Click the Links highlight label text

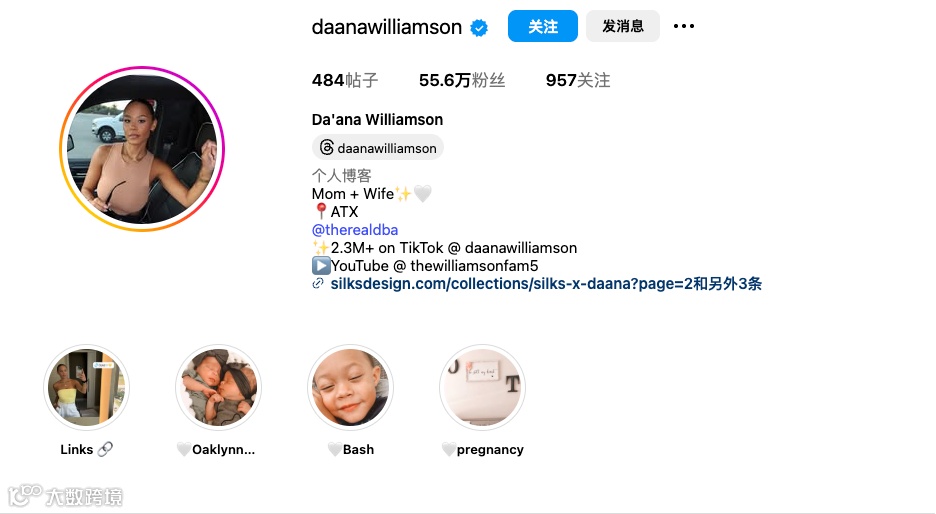click(x=76, y=450)
